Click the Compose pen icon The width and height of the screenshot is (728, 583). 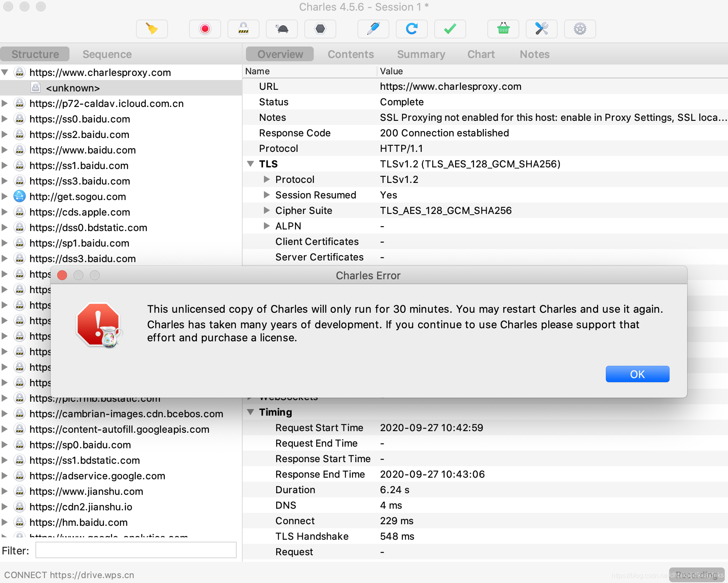point(373,29)
